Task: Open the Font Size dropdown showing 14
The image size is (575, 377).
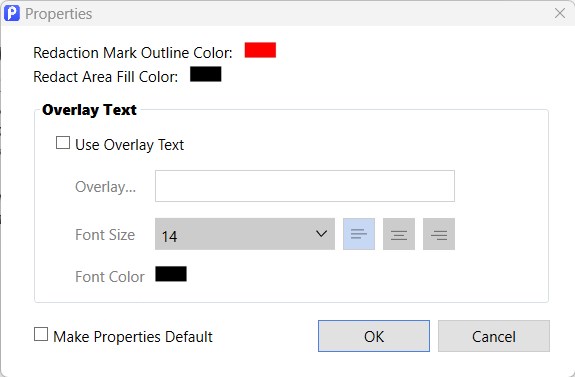Action: pyautogui.click(x=245, y=234)
